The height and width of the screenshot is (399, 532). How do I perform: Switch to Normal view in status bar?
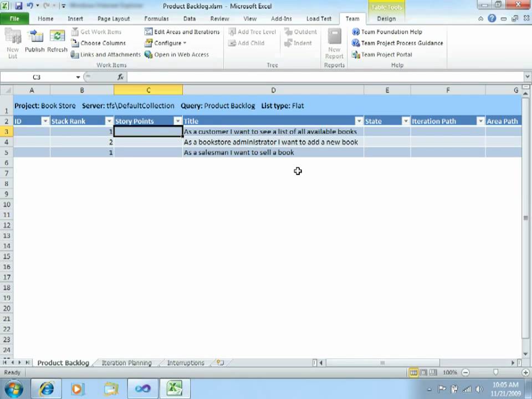click(x=413, y=372)
